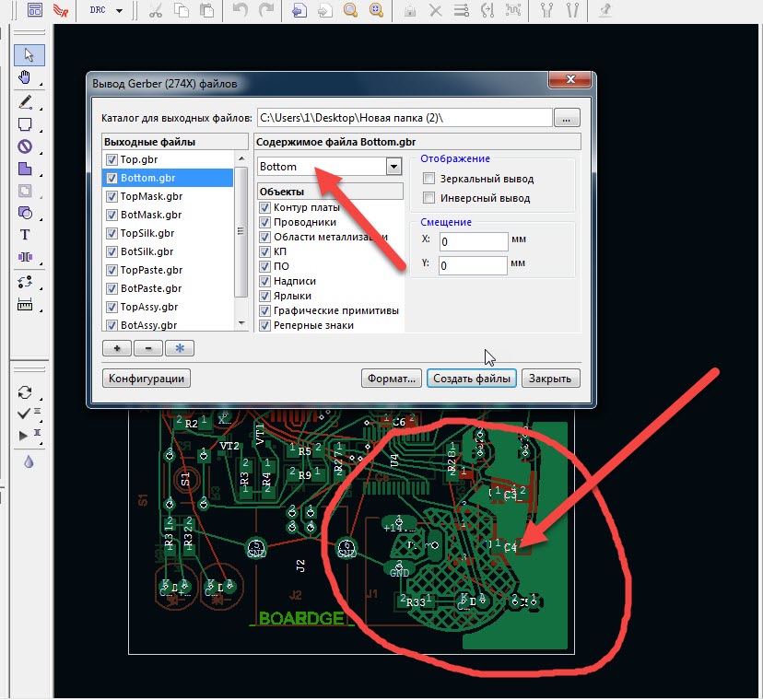This screenshot has width=763, height=700.
Task: Select the route keepout circle tool
Action: pyautogui.click(x=25, y=146)
